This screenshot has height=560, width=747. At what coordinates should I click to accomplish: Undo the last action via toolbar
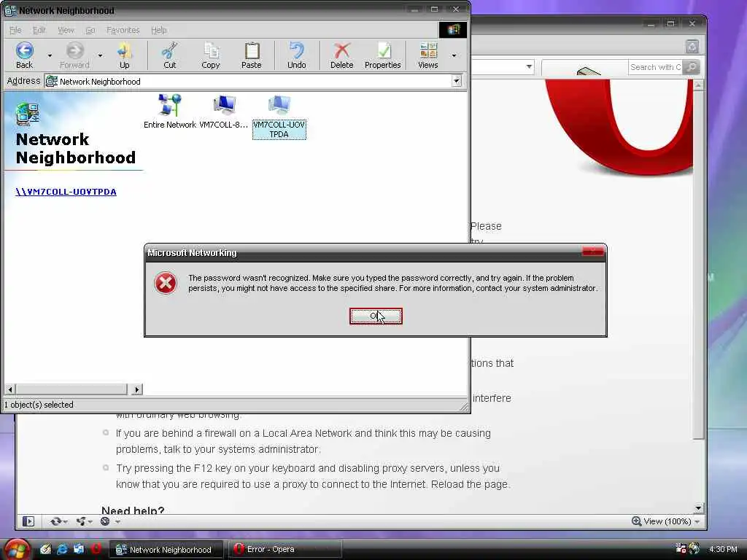pyautogui.click(x=296, y=55)
